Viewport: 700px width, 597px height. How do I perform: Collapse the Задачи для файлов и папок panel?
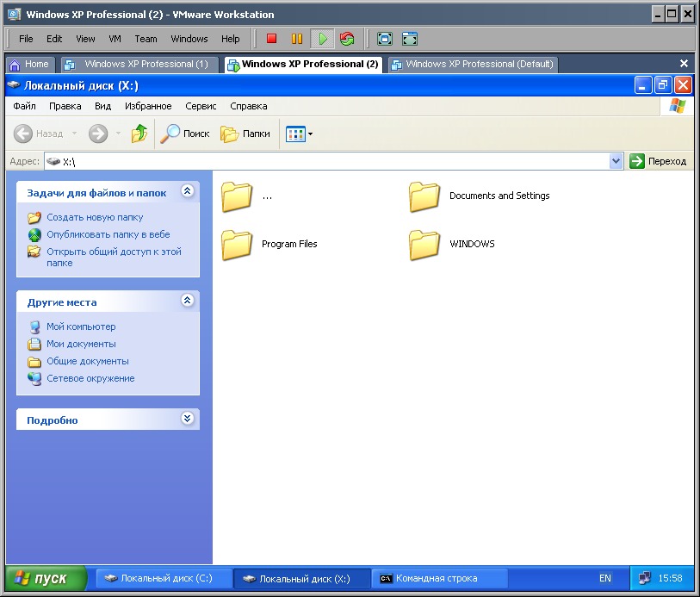tap(187, 193)
